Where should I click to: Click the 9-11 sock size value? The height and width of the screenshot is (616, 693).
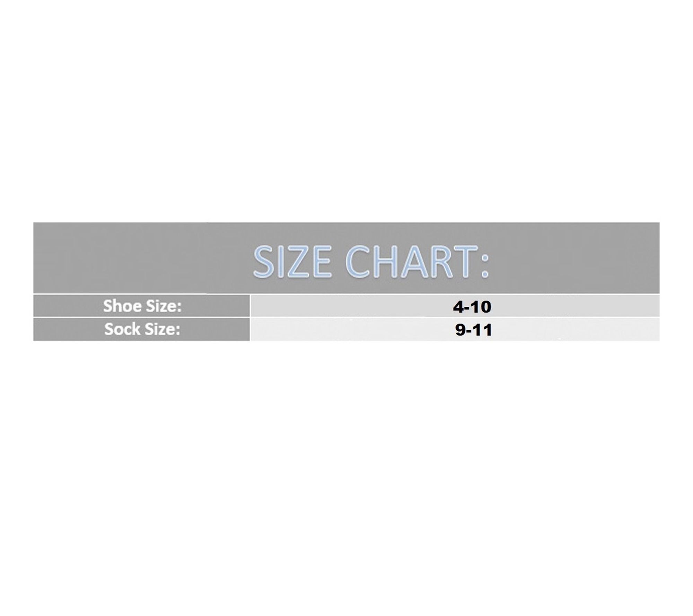click(x=473, y=330)
